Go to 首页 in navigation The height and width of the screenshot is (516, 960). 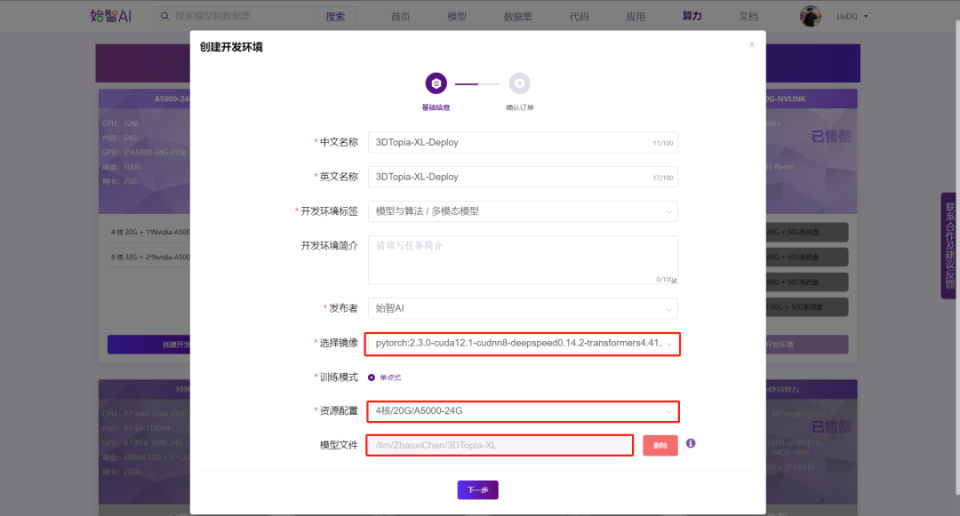click(x=400, y=17)
